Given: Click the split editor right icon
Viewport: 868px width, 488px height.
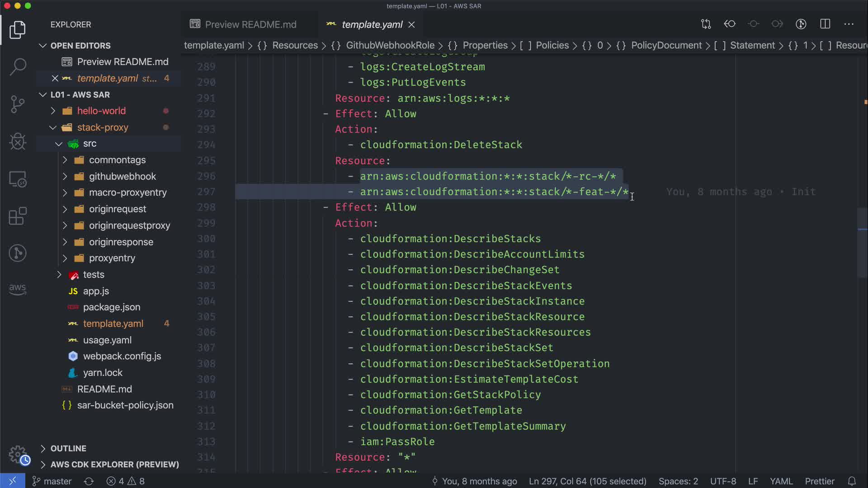Looking at the screenshot, I should click(825, 24).
